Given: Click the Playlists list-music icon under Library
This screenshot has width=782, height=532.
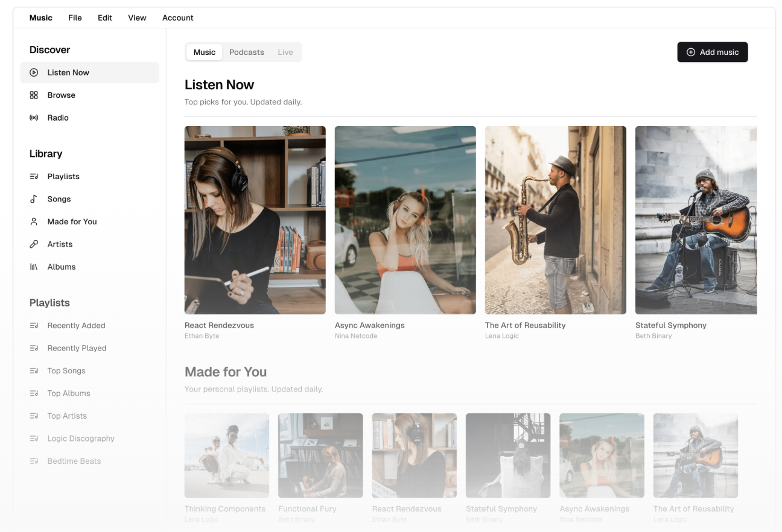Looking at the screenshot, I should 34,177.
